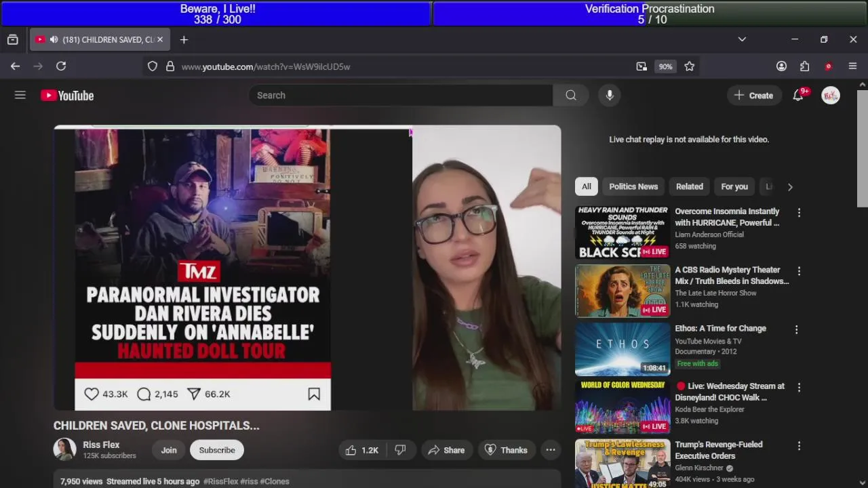This screenshot has height=488, width=868.
Task: Open the Create menu
Action: (x=753, y=96)
